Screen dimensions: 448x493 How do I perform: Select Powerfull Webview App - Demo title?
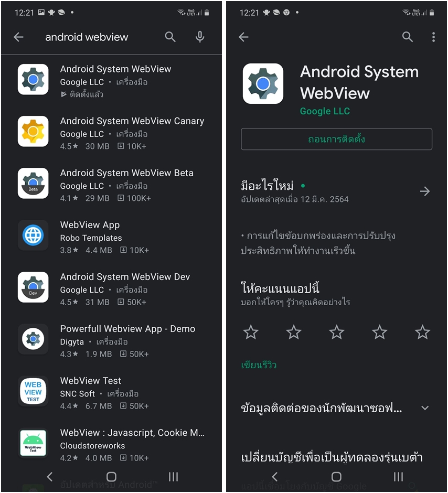(127, 329)
